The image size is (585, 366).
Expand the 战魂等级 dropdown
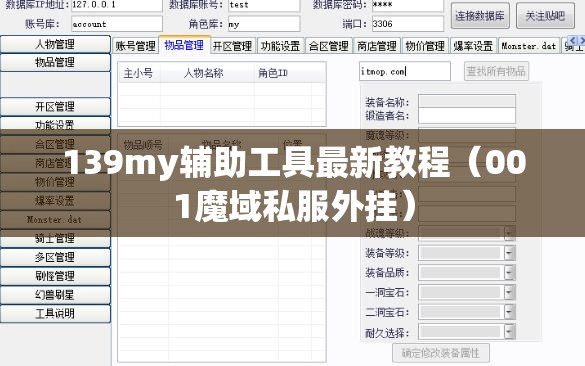pyautogui.click(x=509, y=233)
